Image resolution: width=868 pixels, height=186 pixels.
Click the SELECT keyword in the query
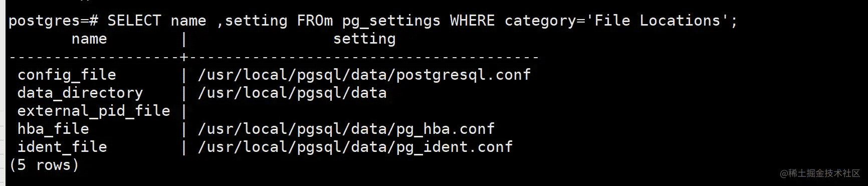(134, 21)
